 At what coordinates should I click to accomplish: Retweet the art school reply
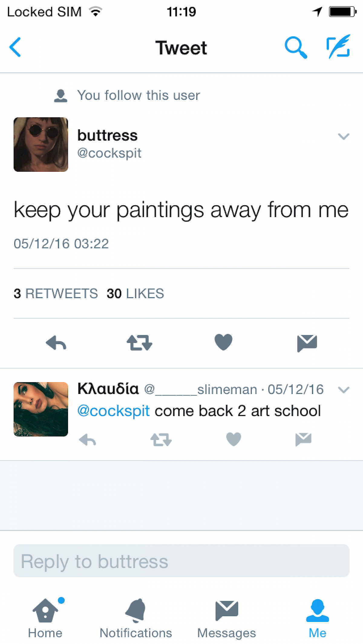coord(161,440)
